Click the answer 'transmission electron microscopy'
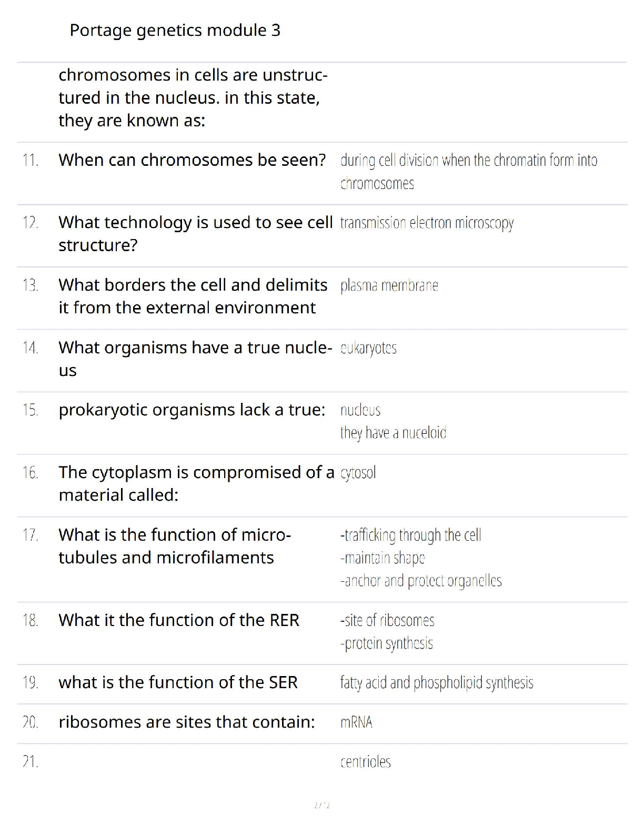The height and width of the screenshot is (834, 644). (427, 223)
